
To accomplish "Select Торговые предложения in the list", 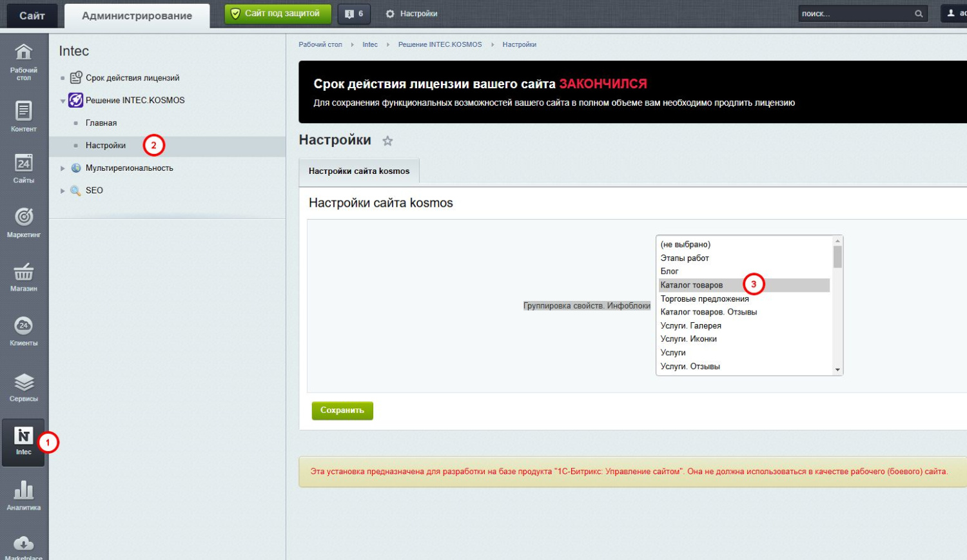I will [745, 298].
